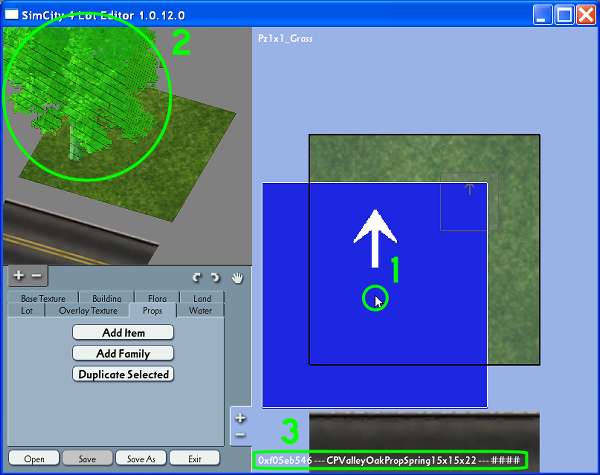This screenshot has width=600, height=475.
Task: Click Duplicate Selected button
Action: pos(123,374)
